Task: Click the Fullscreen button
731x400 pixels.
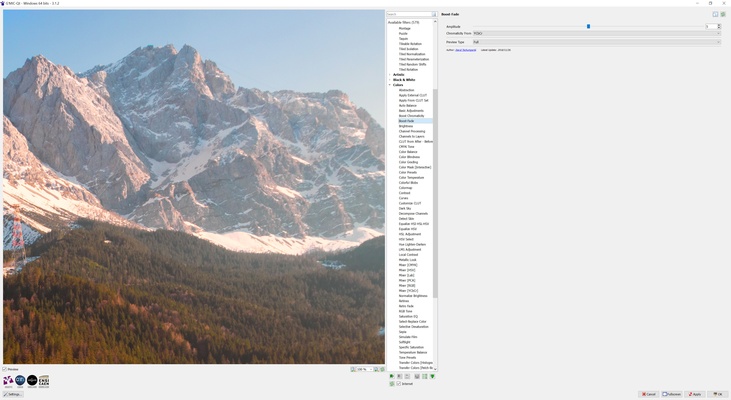Action: [x=672, y=394]
